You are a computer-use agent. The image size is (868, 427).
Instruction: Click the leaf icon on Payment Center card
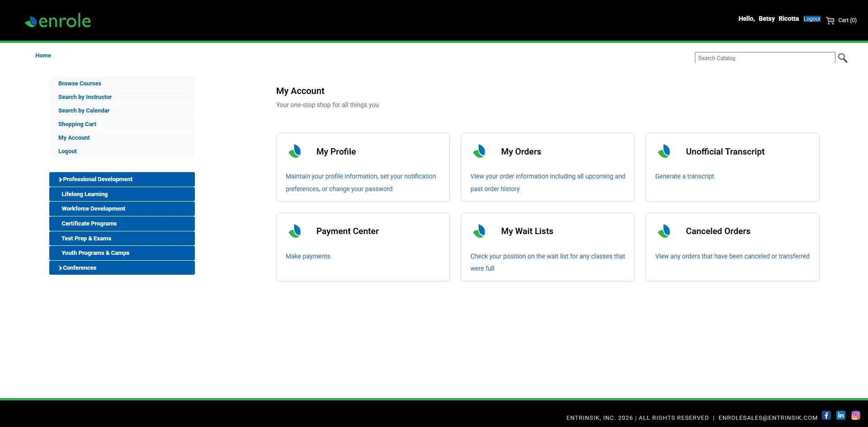point(295,231)
